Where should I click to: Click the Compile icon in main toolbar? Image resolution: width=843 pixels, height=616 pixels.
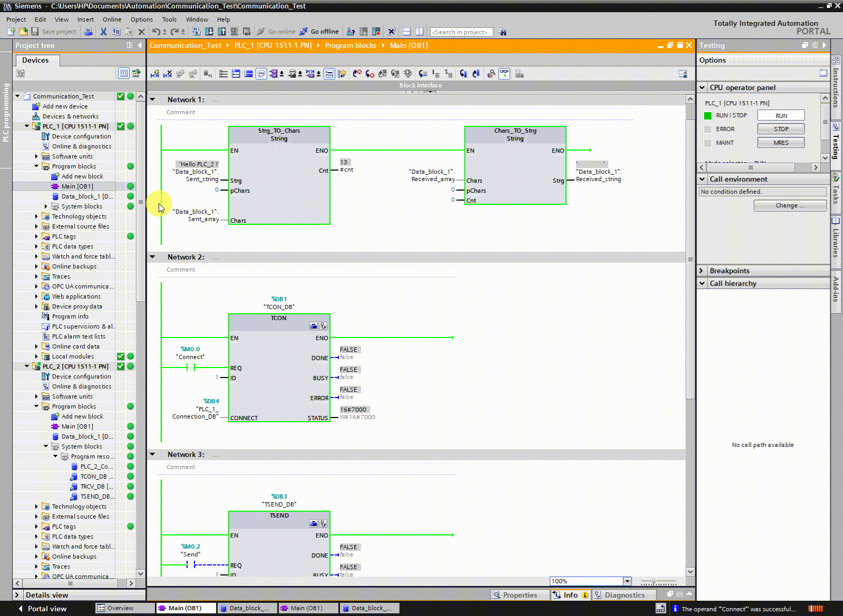pyautogui.click(x=197, y=32)
